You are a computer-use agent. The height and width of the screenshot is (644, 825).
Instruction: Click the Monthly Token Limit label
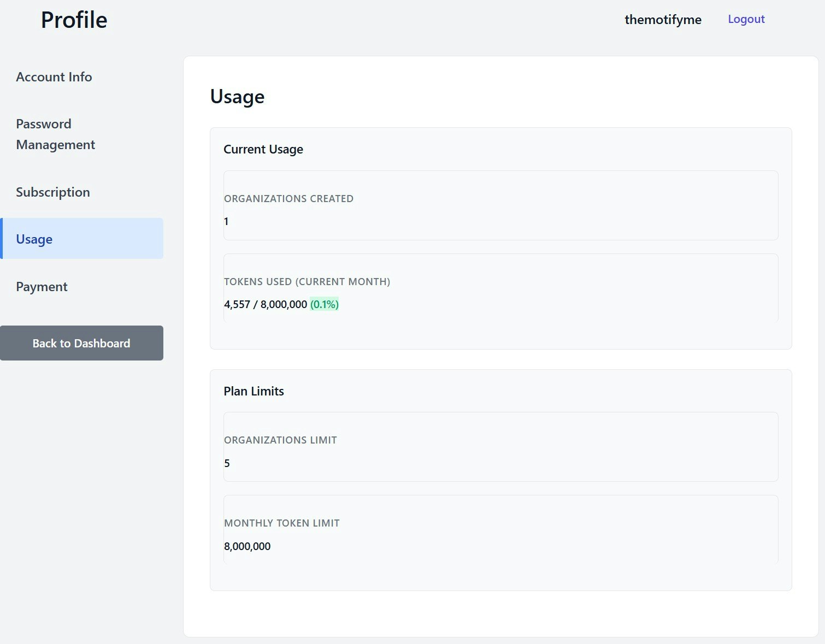point(281,522)
